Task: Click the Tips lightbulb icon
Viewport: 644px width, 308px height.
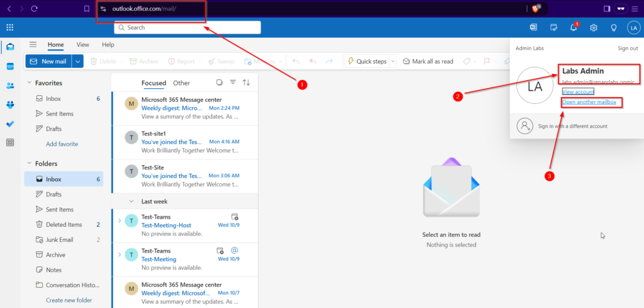Action: 614,28
